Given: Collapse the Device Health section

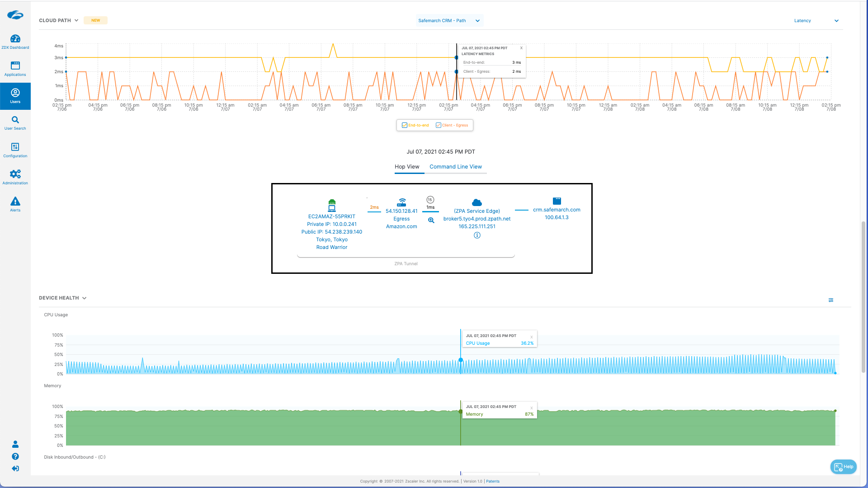Looking at the screenshot, I should tap(85, 298).
